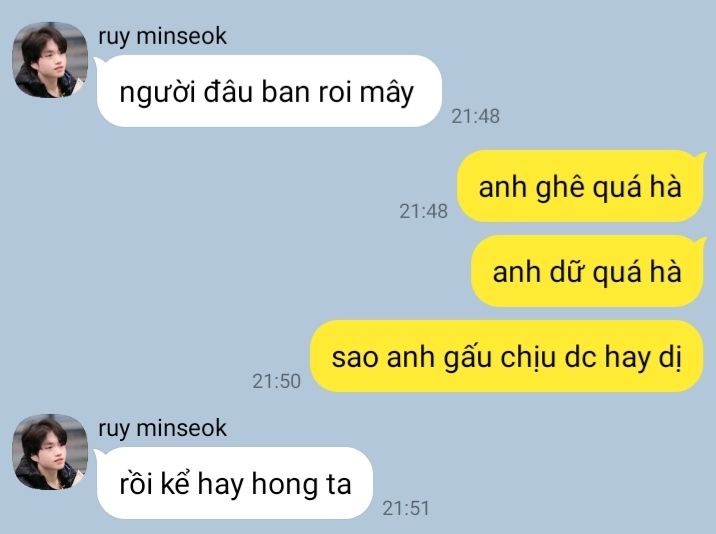This screenshot has width=716, height=534.
Task: Click sender name above 'người đâu ban roi mây'
Action: pos(162,37)
